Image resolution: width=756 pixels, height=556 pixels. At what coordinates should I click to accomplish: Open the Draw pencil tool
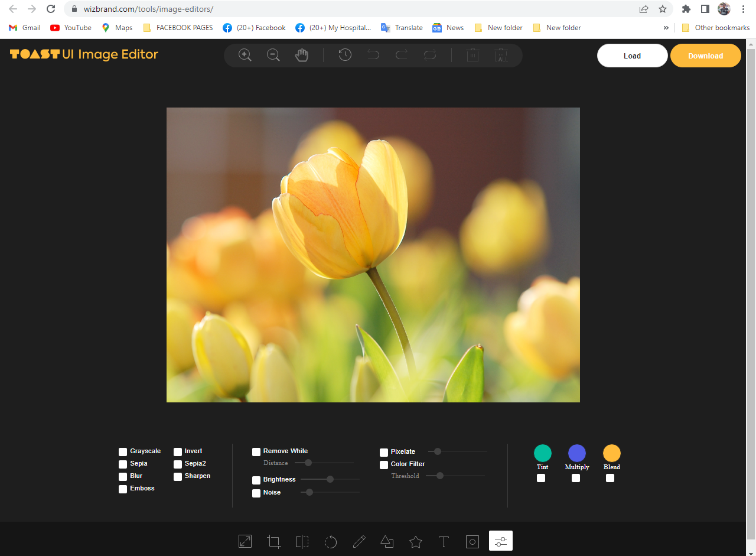(359, 541)
